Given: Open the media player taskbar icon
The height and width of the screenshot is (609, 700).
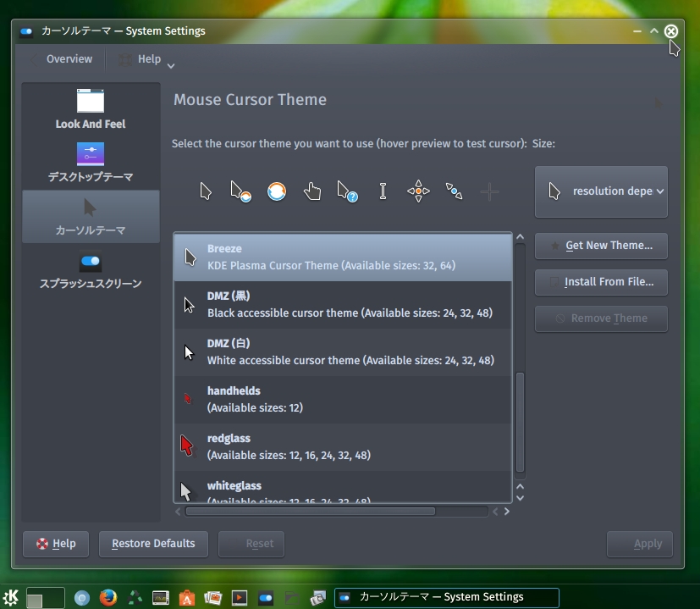Looking at the screenshot, I should tap(240, 598).
